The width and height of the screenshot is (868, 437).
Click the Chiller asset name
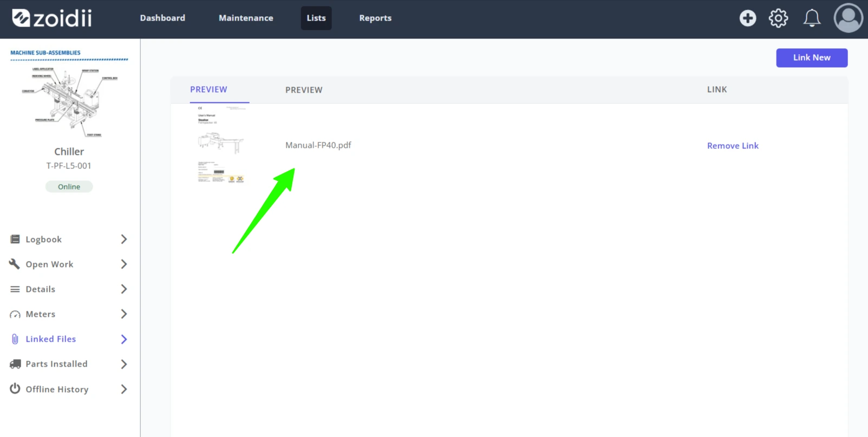coord(69,152)
